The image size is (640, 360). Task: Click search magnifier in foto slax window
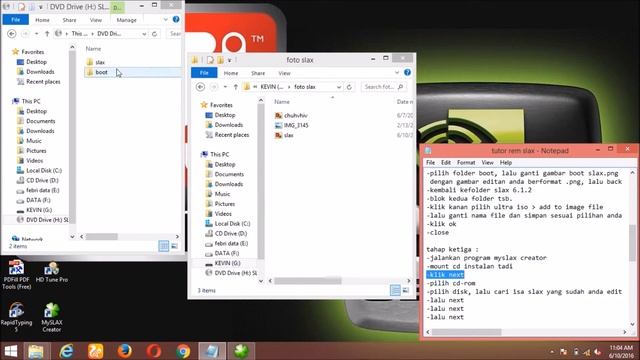[400, 87]
